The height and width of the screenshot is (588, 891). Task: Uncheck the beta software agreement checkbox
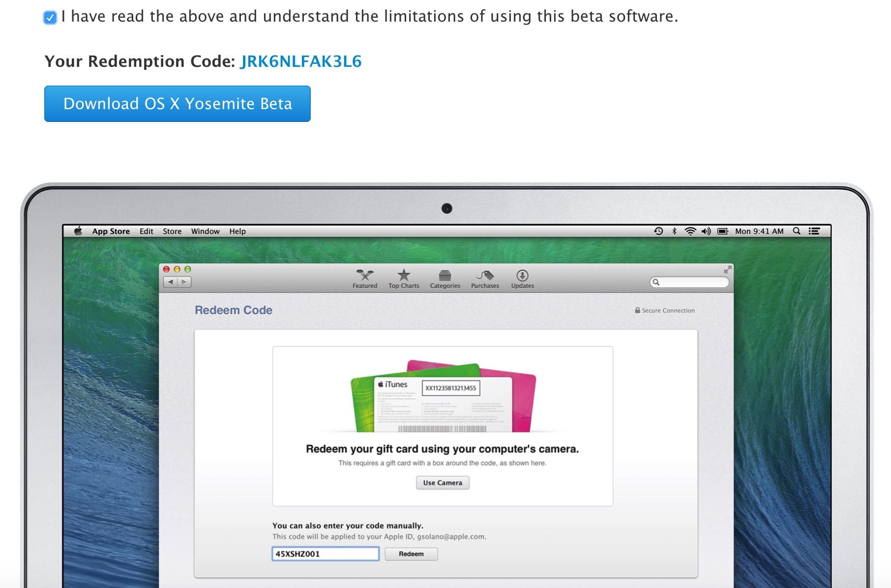pyautogui.click(x=51, y=16)
